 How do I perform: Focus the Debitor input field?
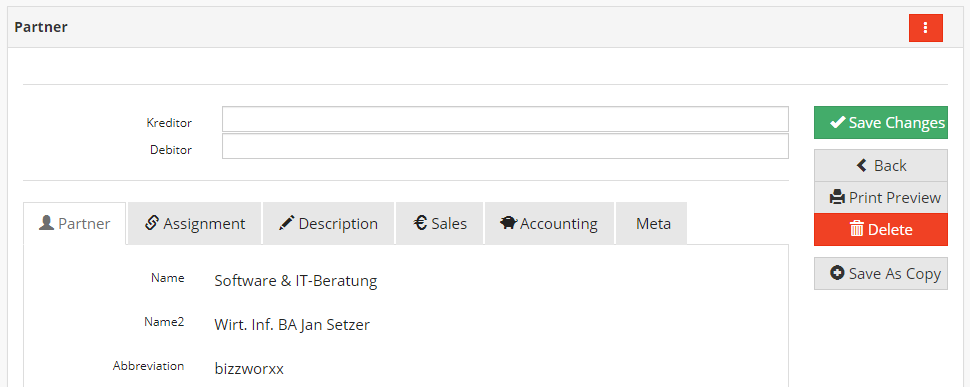[505, 147]
